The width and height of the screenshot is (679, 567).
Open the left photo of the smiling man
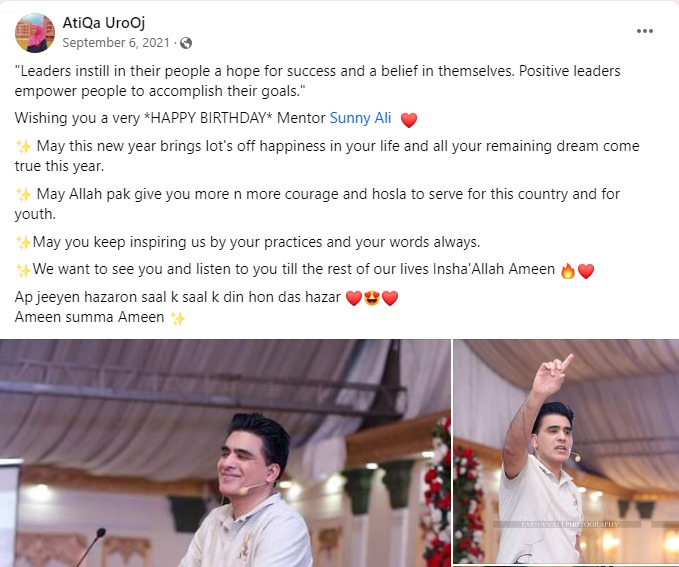(x=225, y=453)
